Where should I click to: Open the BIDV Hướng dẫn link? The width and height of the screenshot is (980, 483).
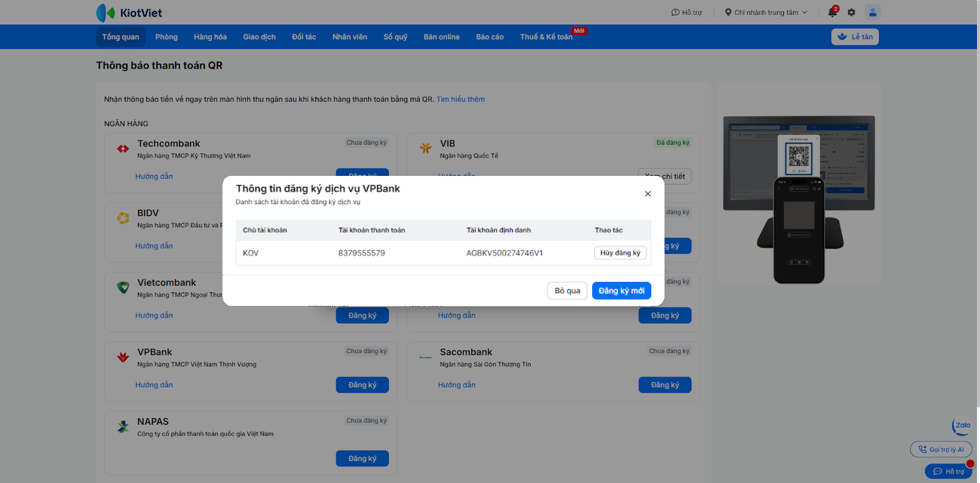pyautogui.click(x=154, y=246)
